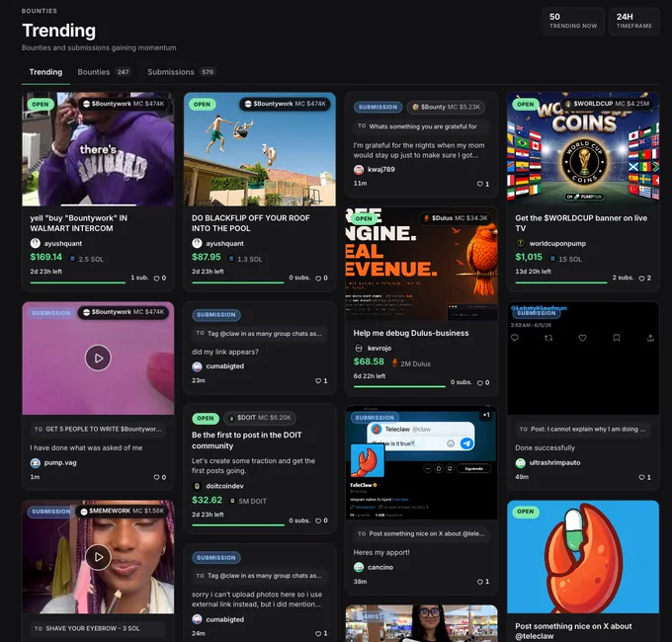Like the pump.vag submission heart
672x642 pixels.
(156, 477)
